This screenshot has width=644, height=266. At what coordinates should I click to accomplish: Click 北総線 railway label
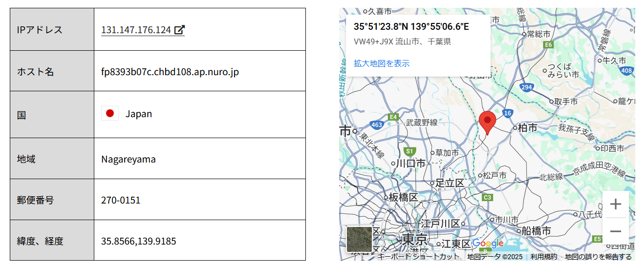coord(551,177)
